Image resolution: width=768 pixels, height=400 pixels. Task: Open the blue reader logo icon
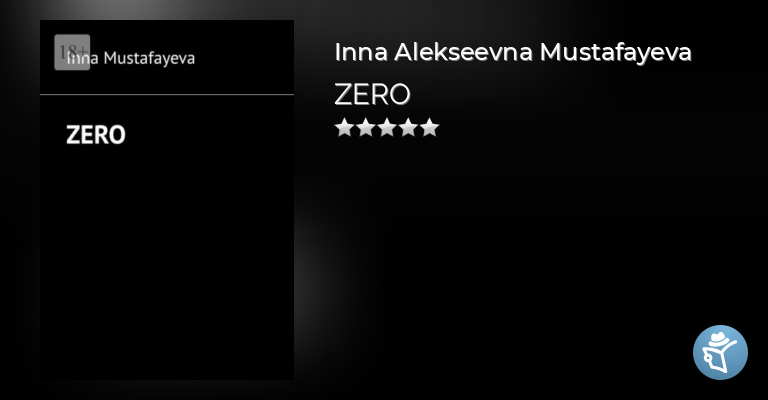coord(720,352)
